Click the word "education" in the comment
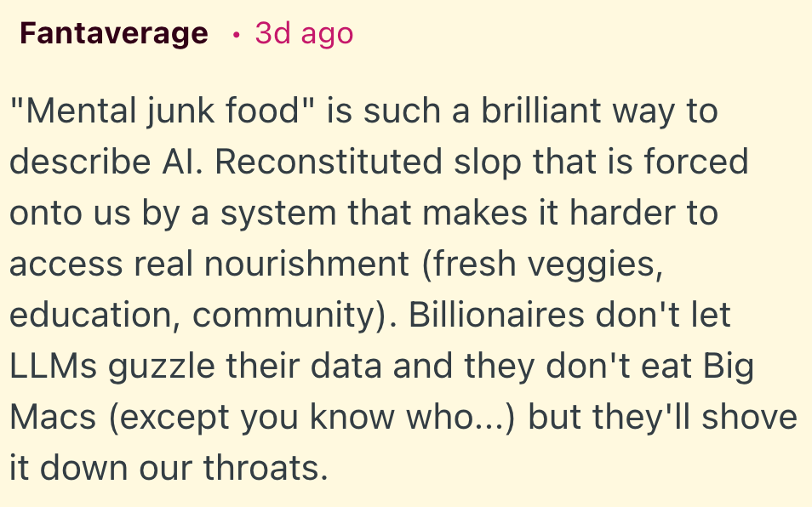Screen dimensions: 812x507 pyautogui.click(x=94, y=316)
